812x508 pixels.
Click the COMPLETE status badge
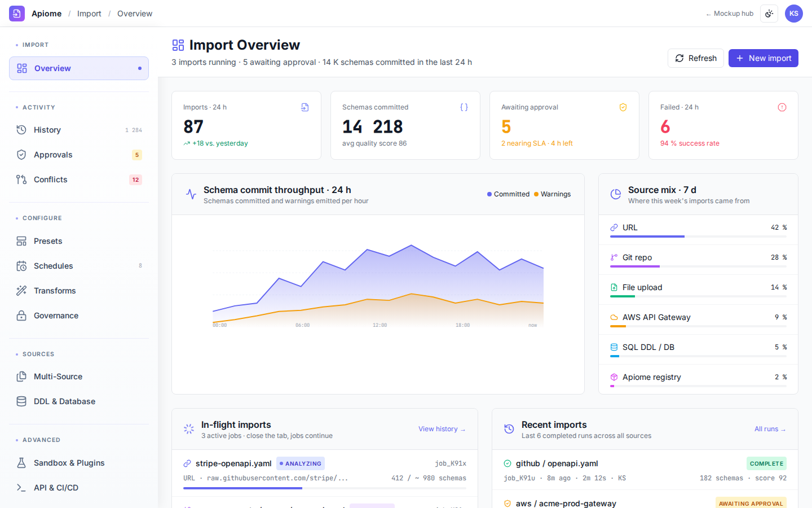[766, 463]
